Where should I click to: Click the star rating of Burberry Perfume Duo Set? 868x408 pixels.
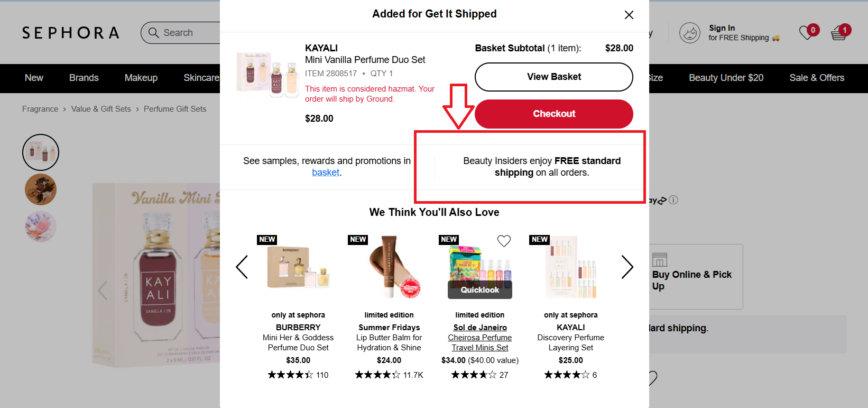(290, 375)
